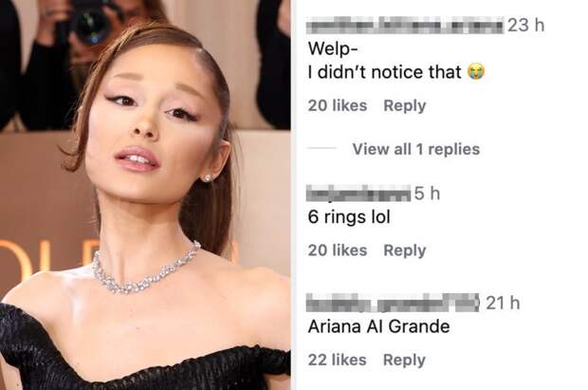Open the blurred username posted 5 h ago
Viewport: 588px width, 390px height.
tap(358, 194)
